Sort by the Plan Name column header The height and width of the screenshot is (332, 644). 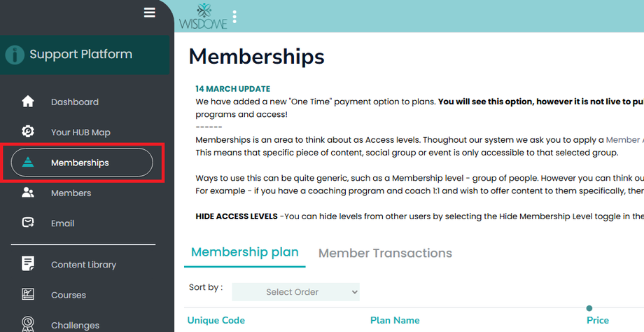pos(395,320)
